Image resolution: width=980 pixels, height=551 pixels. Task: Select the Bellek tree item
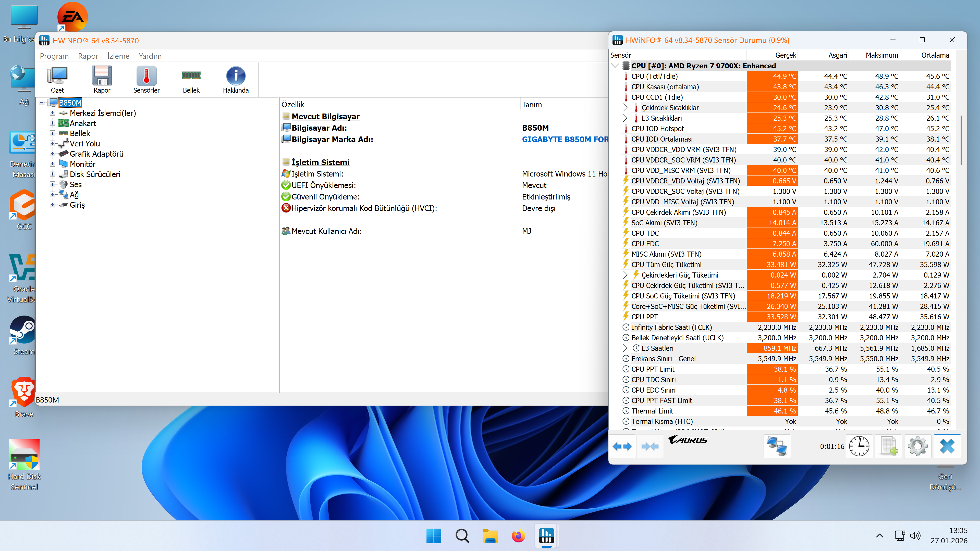click(x=80, y=133)
